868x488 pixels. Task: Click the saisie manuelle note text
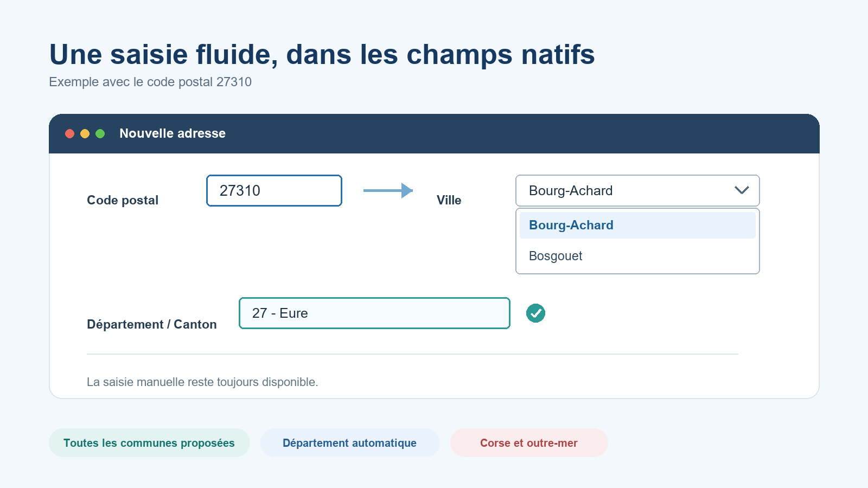click(x=202, y=382)
